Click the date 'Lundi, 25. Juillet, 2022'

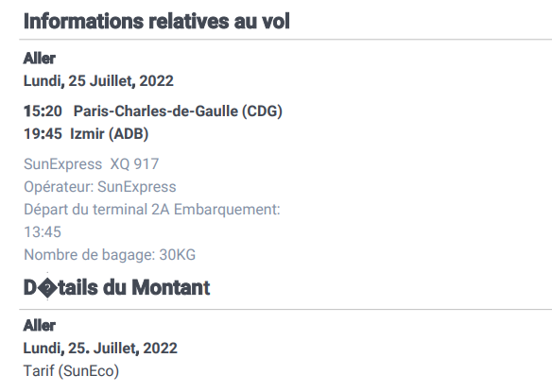tap(100, 349)
